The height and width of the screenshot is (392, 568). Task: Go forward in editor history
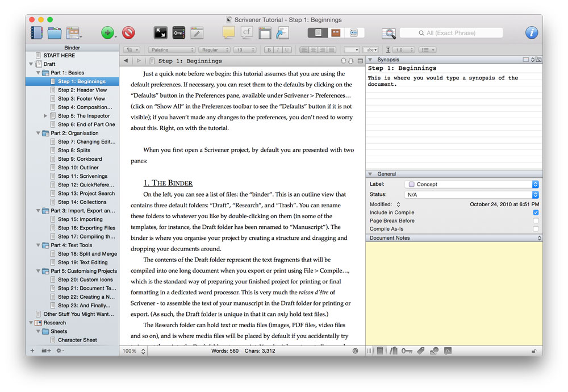pyautogui.click(x=139, y=60)
